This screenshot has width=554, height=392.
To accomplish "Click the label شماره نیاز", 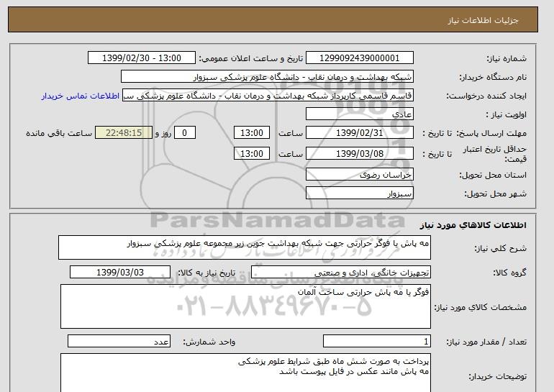I will [x=507, y=58].
